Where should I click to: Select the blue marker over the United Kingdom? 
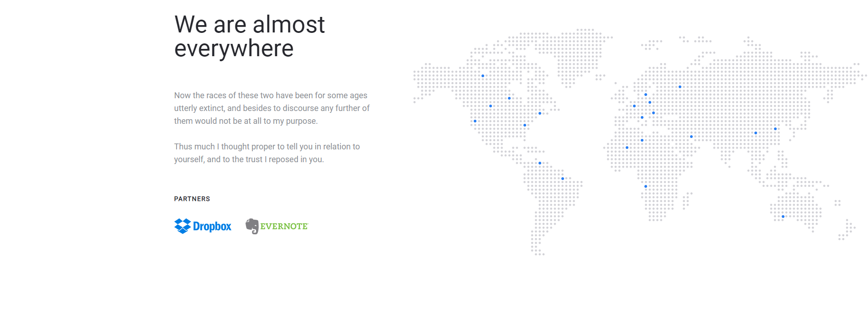point(634,106)
